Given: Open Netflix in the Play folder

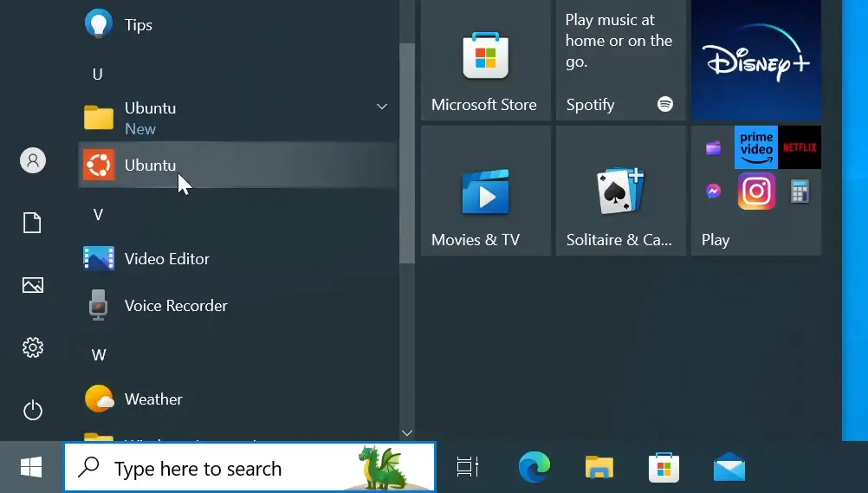Looking at the screenshot, I should click(x=800, y=147).
